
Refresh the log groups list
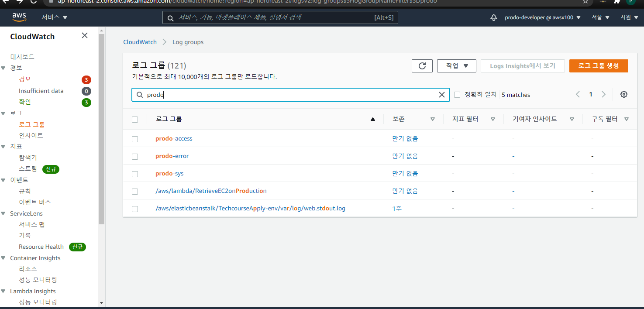coord(422,66)
